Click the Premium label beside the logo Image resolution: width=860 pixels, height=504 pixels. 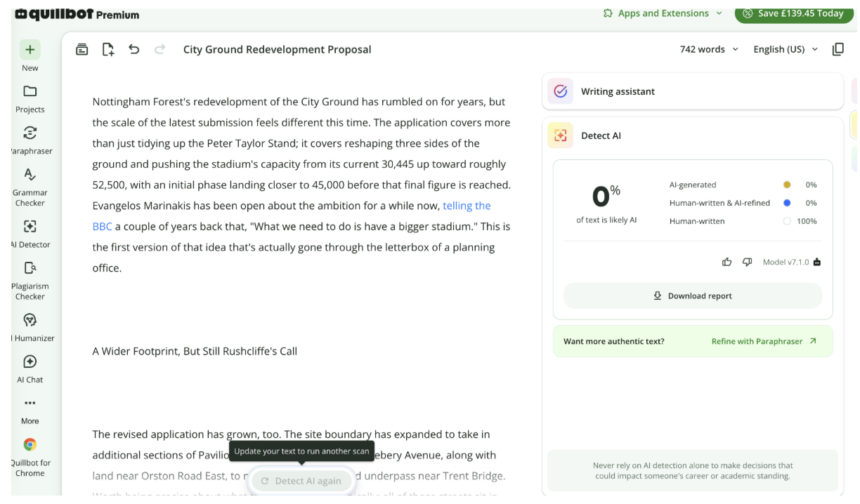(x=117, y=15)
